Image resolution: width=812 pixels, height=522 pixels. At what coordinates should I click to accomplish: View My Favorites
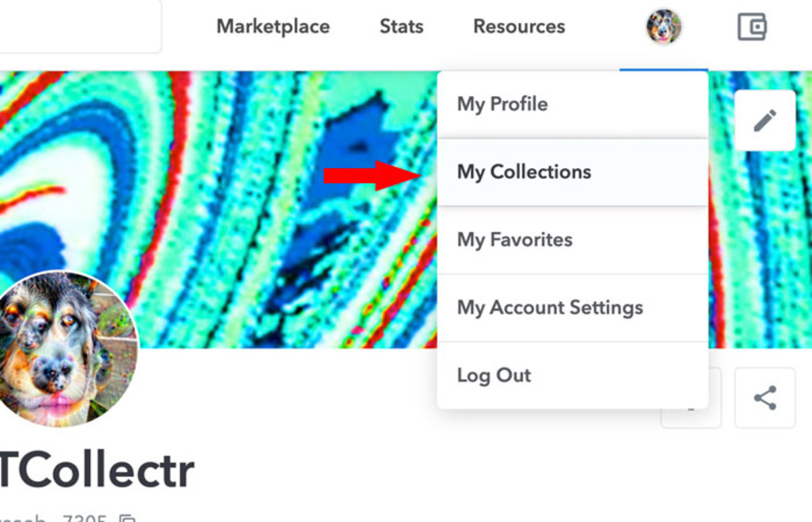[x=515, y=240]
